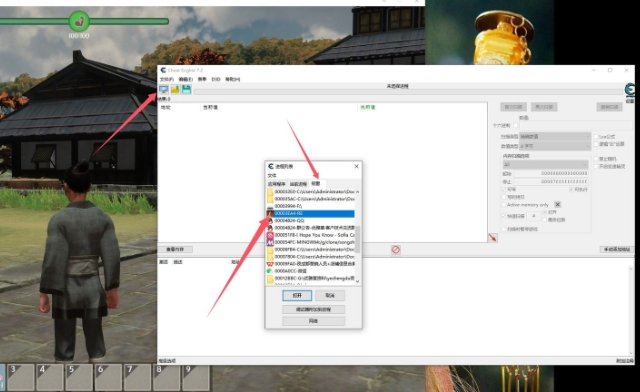Switch to the Processes tab in process list

298,184
